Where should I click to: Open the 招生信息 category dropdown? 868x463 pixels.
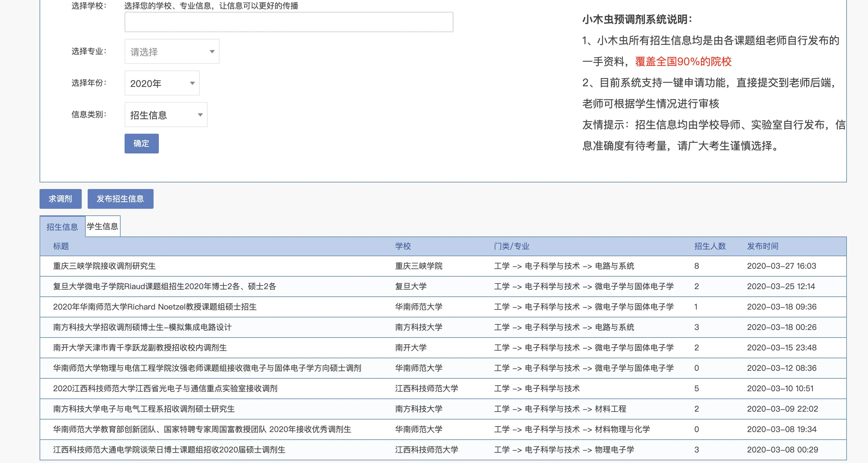(165, 115)
